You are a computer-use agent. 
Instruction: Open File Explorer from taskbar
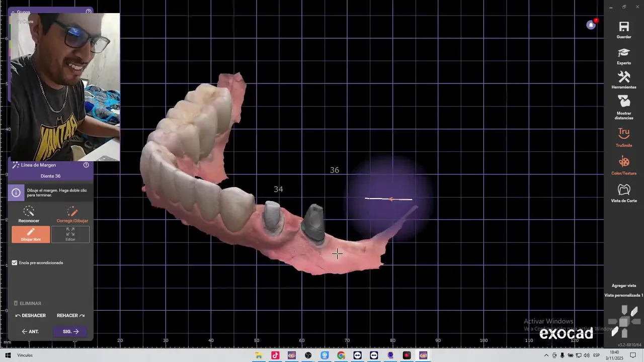[x=259, y=355]
